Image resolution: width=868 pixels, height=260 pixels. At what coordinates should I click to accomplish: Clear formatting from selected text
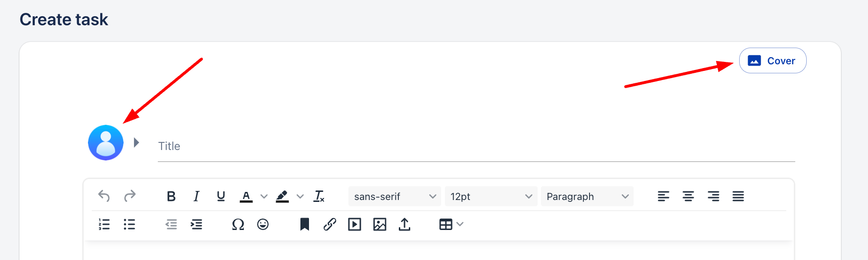click(319, 196)
